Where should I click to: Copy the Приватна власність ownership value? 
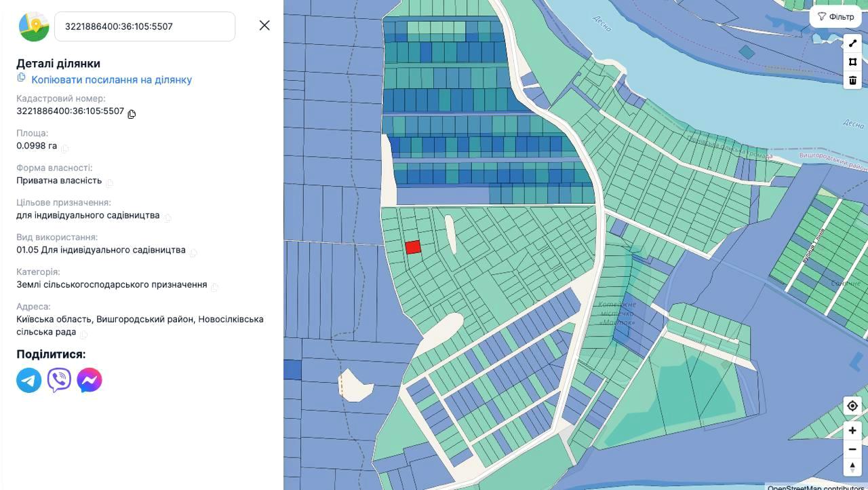pos(109,183)
